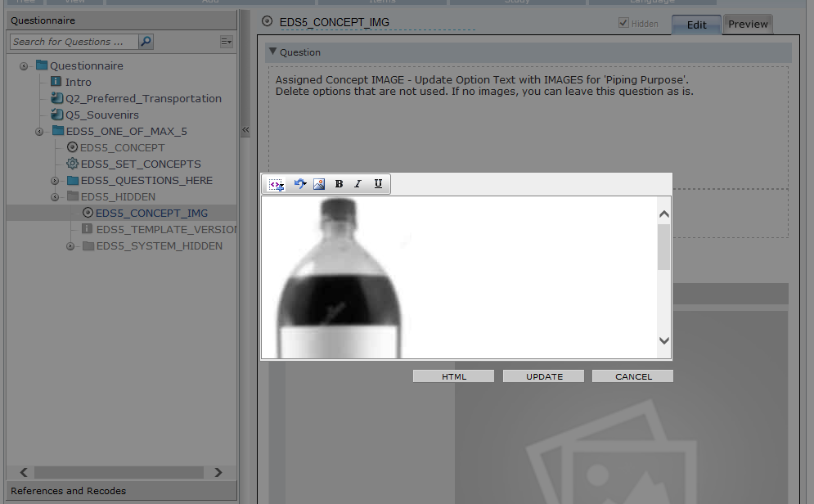The height and width of the screenshot is (504, 814).
Task: Collapse the EDS5_HIDDEN node
Action: (x=55, y=197)
